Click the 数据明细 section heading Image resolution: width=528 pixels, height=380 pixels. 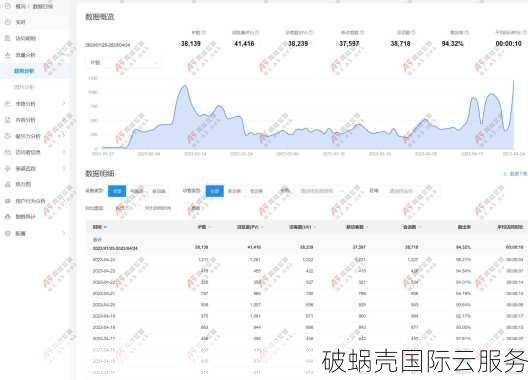(x=99, y=173)
